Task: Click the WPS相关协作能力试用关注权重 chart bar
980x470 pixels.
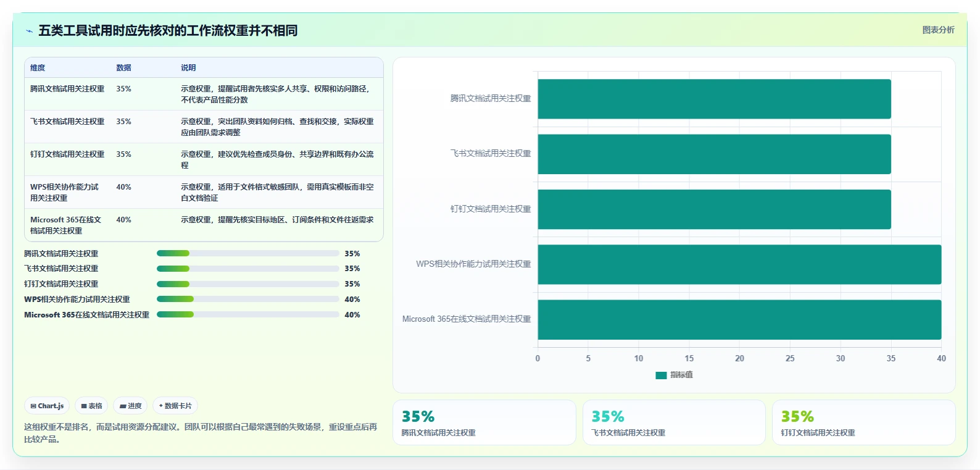Action: coord(739,264)
